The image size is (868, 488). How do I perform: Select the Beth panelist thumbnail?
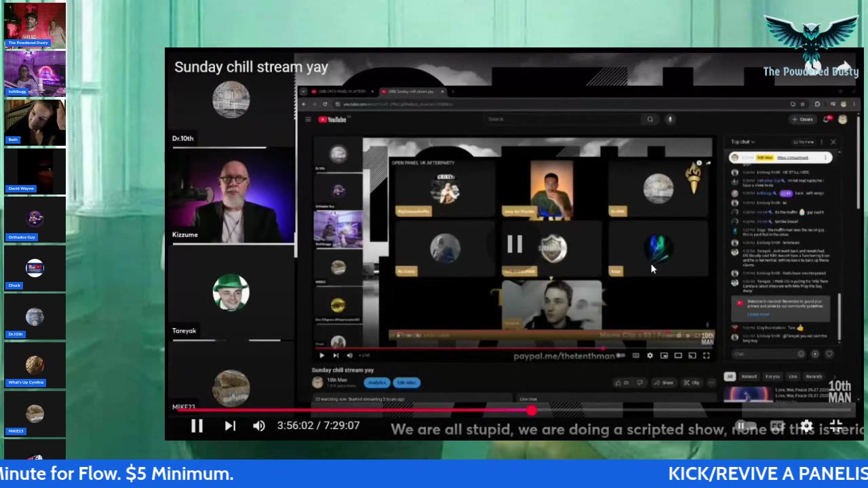click(x=35, y=122)
